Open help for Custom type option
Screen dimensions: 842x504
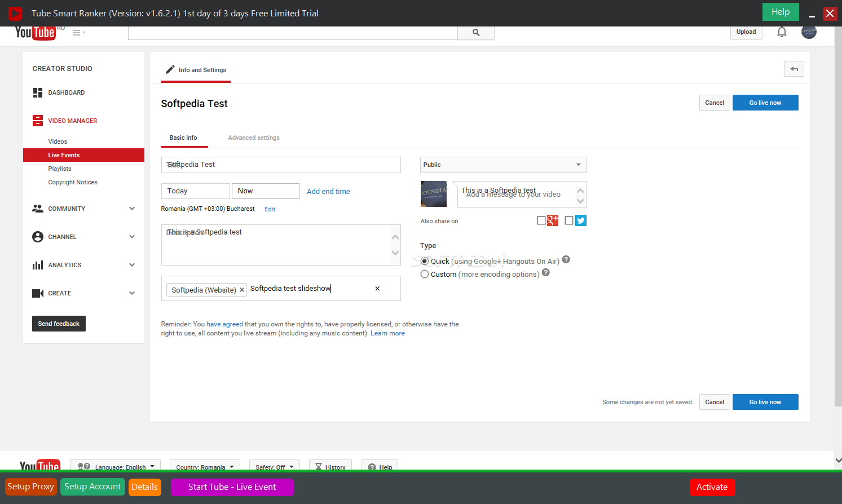545,273
